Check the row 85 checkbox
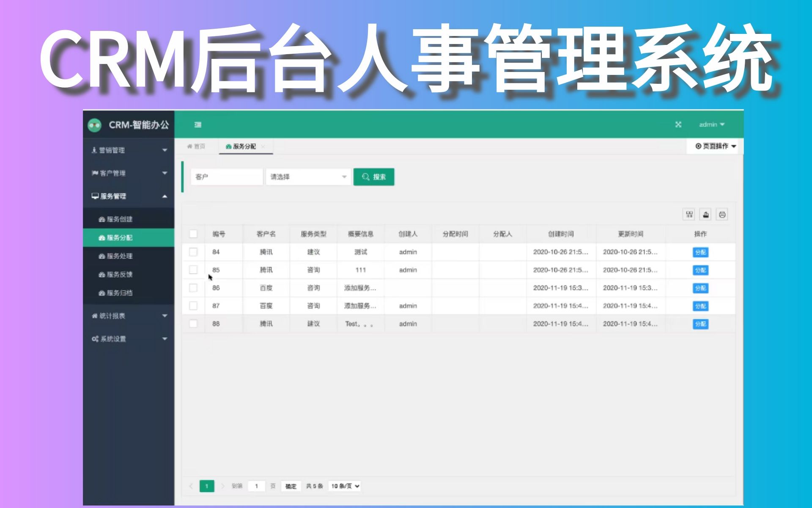The image size is (812, 508). pyautogui.click(x=193, y=270)
